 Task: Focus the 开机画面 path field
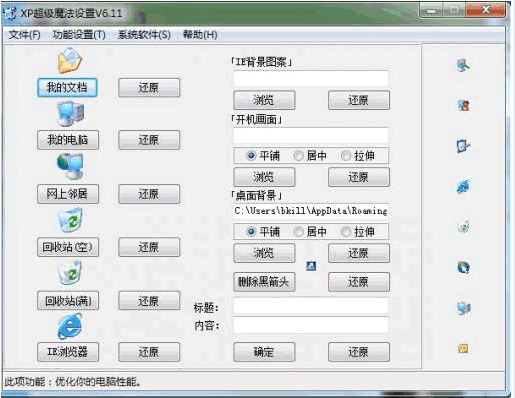311,136
